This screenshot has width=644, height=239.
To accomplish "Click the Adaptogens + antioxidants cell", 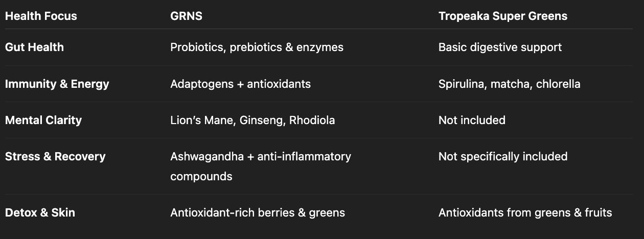I will [x=240, y=84].
